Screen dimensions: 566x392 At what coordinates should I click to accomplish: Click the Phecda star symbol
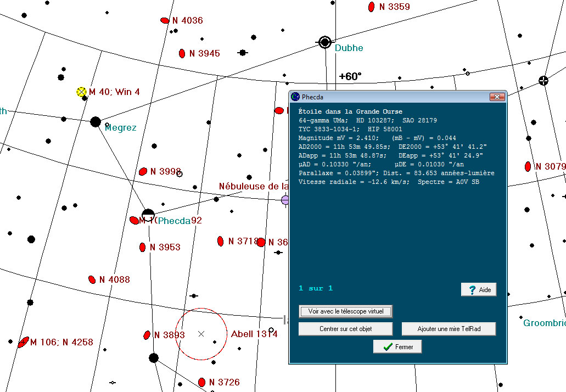[148, 216]
